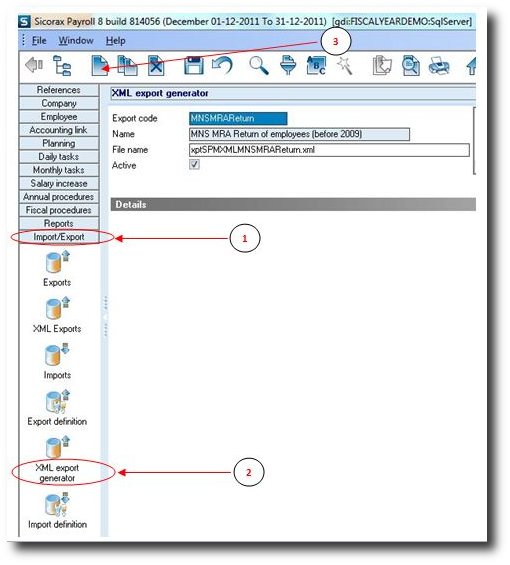
Task: Click the Save floppy disk icon
Action: (x=194, y=66)
